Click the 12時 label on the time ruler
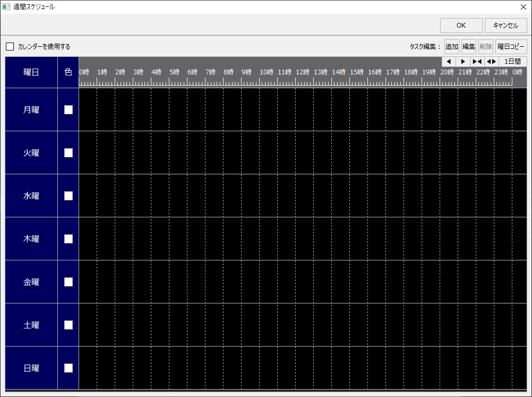Screen dimensions: 532x397 [302, 72]
